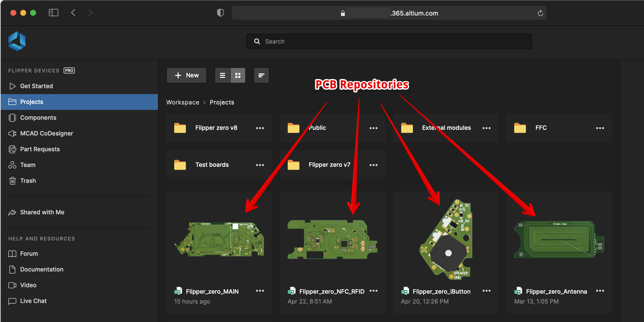Select the MCAD CoDesigner panel
Screen dimensions: 644x322
pyautogui.click(x=46, y=133)
